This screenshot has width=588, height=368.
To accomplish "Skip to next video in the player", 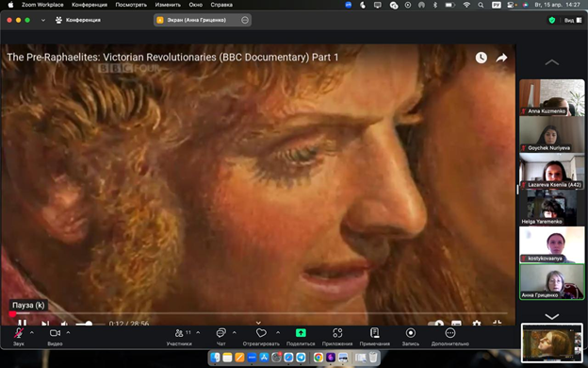I will coord(45,323).
